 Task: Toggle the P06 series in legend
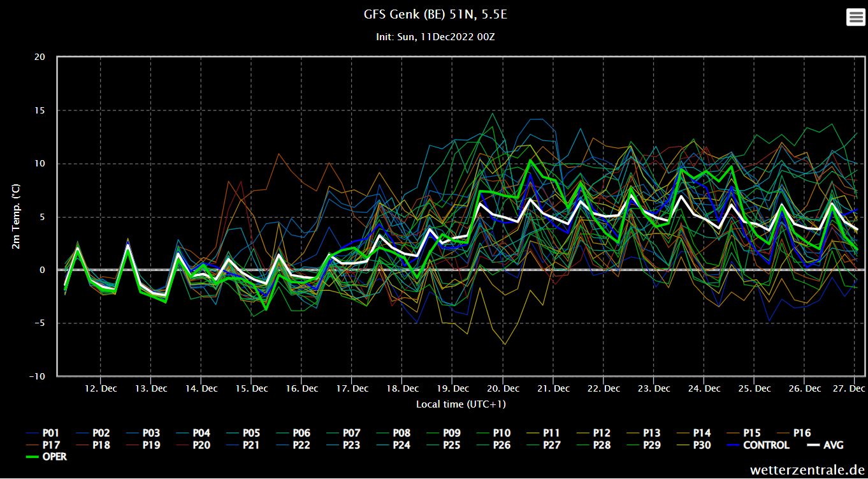[294, 434]
